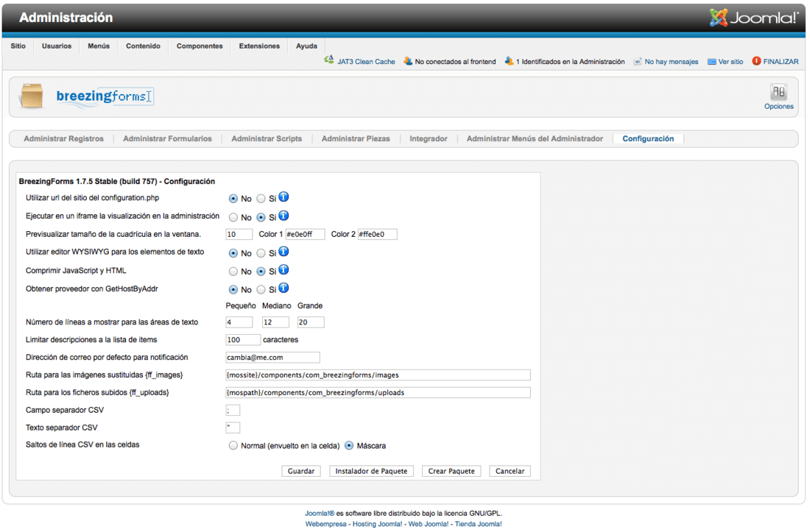This screenshot has width=810, height=532.
Task: Click the grid size field with 10
Action: [239, 234]
